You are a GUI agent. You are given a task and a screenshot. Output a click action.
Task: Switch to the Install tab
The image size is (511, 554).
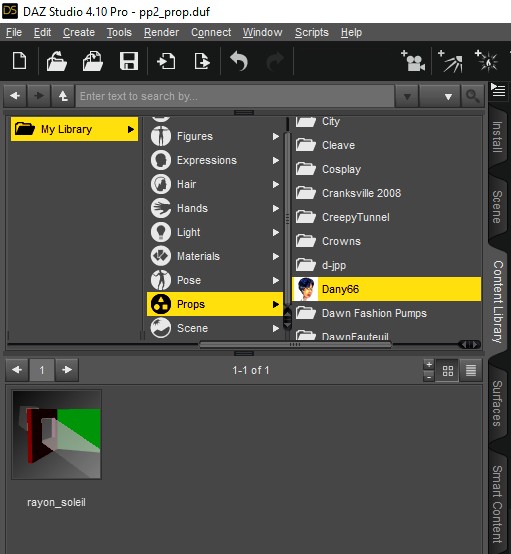pyautogui.click(x=498, y=137)
